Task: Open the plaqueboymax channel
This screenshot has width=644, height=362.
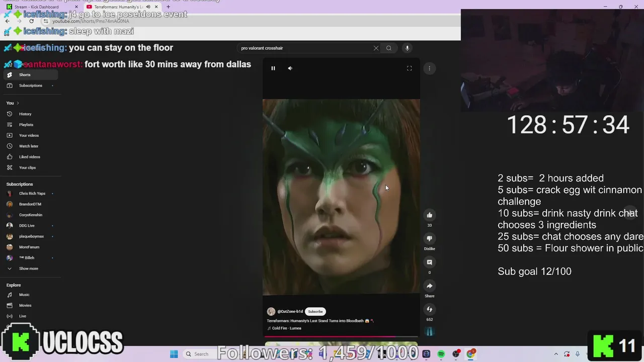Action: point(30,236)
